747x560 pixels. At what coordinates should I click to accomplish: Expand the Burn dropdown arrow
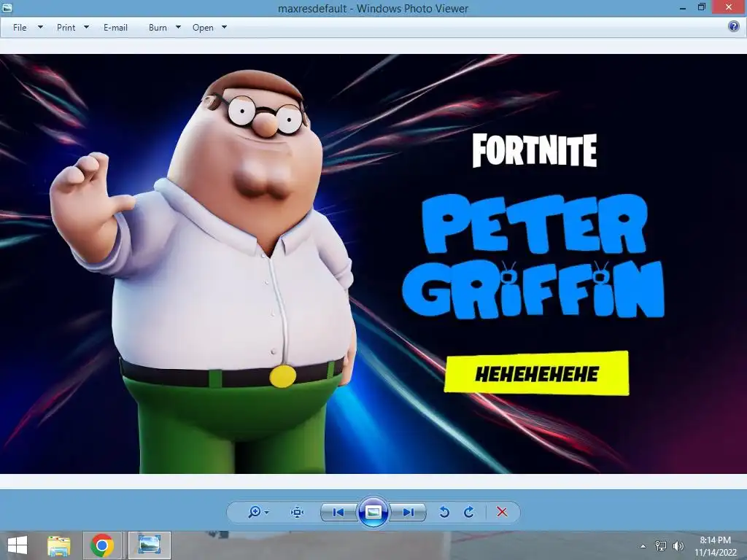[178, 28]
